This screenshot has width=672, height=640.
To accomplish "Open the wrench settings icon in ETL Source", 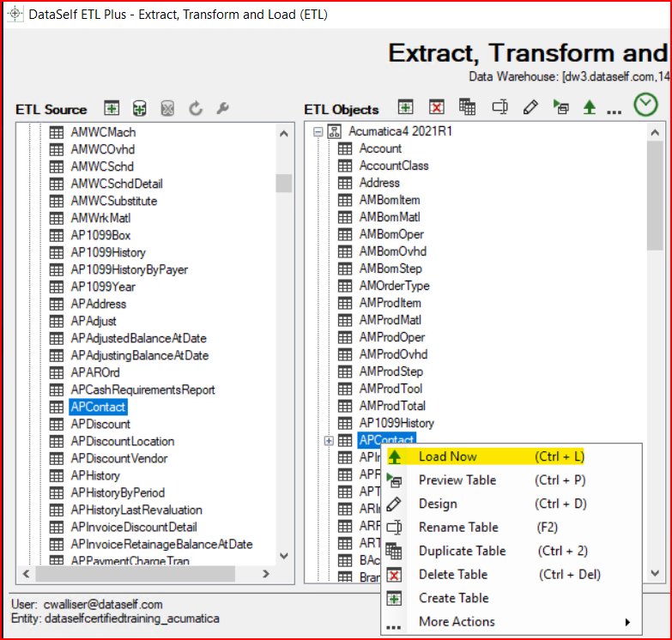I will tap(221, 108).
